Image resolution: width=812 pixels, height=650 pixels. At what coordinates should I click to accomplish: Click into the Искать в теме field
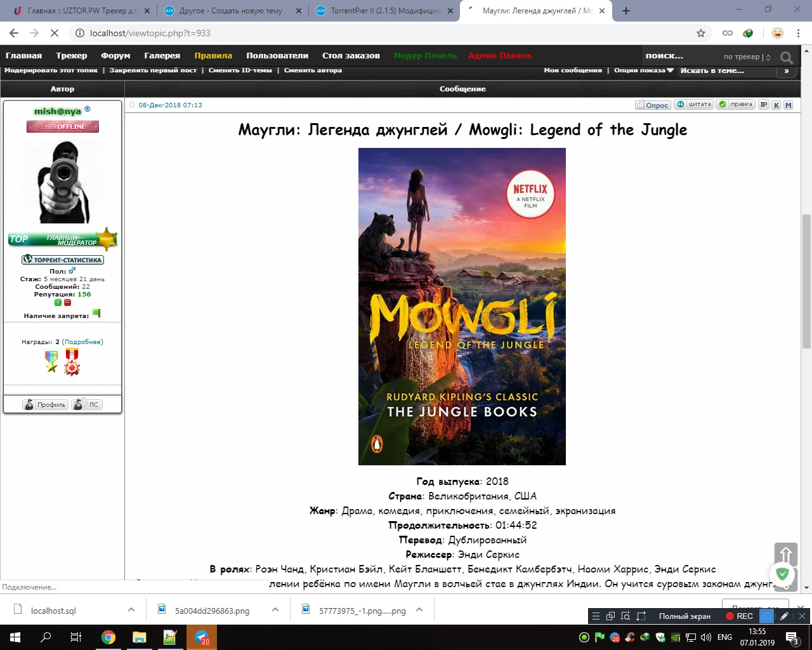pos(727,70)
